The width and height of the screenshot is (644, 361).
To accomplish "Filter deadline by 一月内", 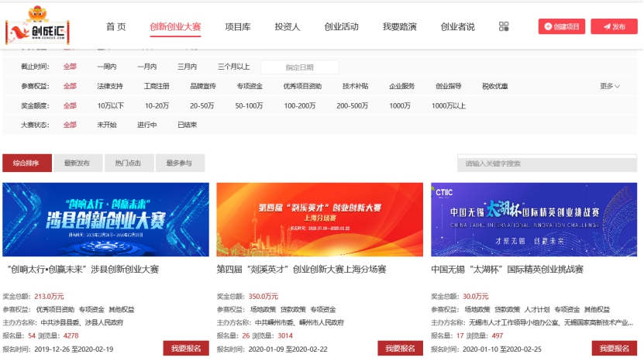I will (147, 67).
